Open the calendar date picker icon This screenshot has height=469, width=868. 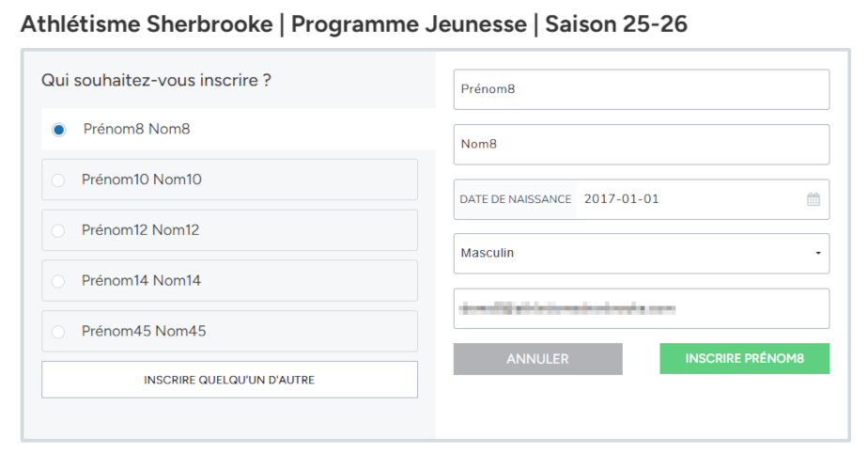[x=813, y=199]
